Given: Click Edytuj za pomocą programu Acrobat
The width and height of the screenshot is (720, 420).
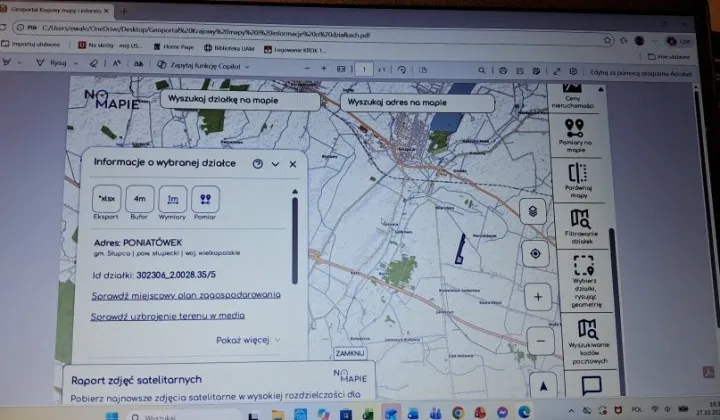Looking at the screenshot, I should (640, 73).
